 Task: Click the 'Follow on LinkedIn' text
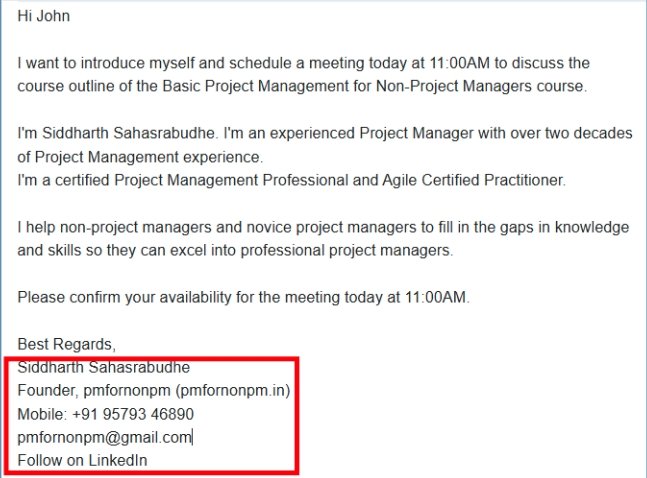pyautogui.click(x=82, y=460)
